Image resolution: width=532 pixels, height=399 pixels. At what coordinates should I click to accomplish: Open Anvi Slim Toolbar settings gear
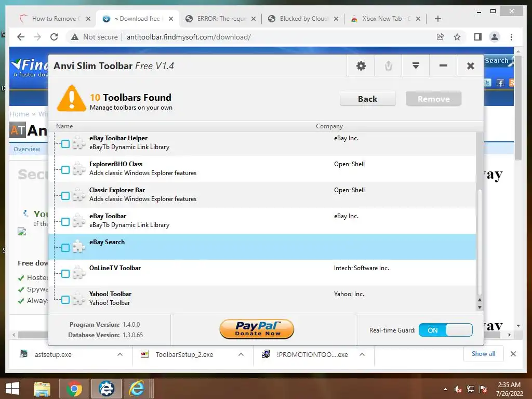tap(361, 66)
